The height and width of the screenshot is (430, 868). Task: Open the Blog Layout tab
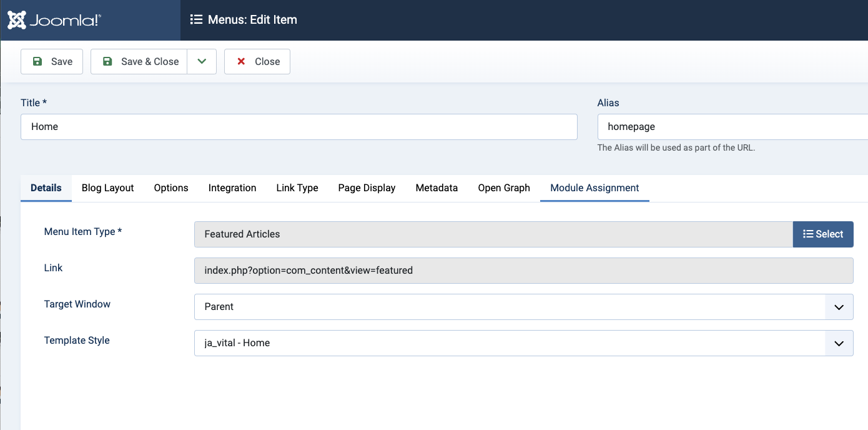coord(108,187)
